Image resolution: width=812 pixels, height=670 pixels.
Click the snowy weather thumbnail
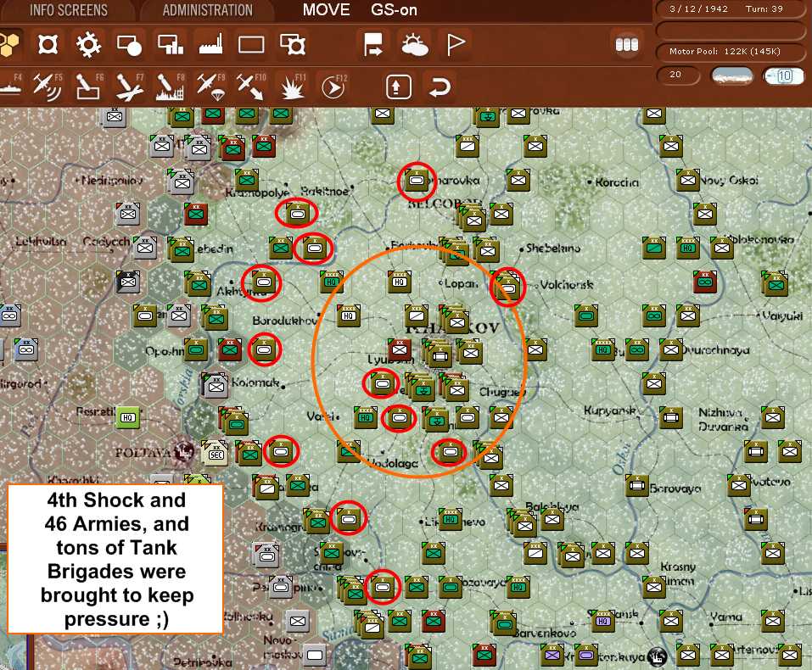click(x=732, y=76)
